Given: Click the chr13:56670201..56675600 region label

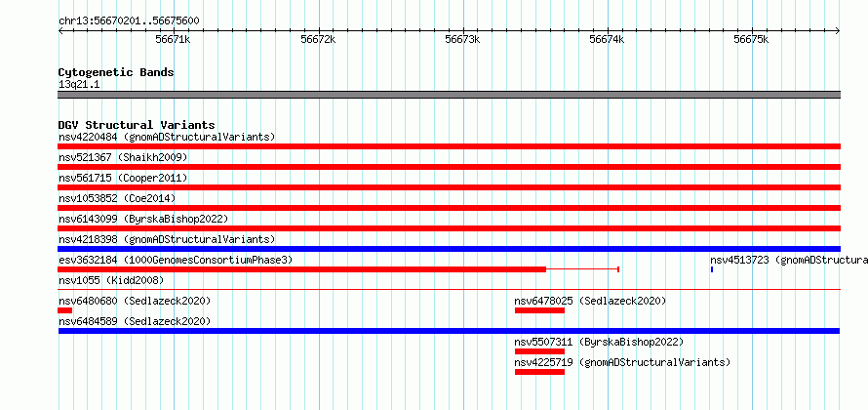Looking at the screenshot, I should pyautogui.click(x=129, y=21).
